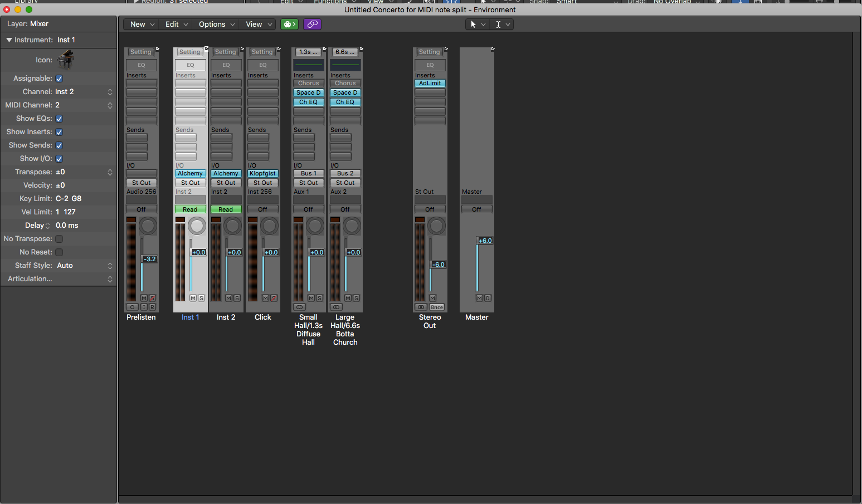
Task: Toggle the purple Link button
Action: (313, 24)
